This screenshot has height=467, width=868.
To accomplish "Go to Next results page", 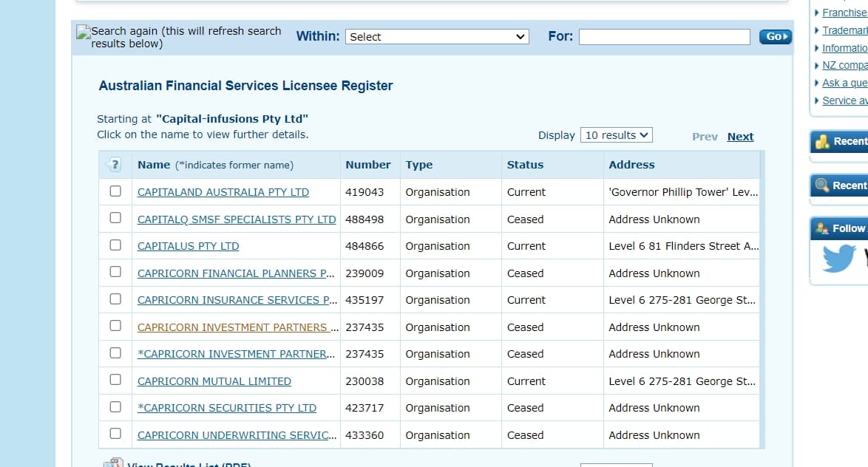I will point(740,137).
